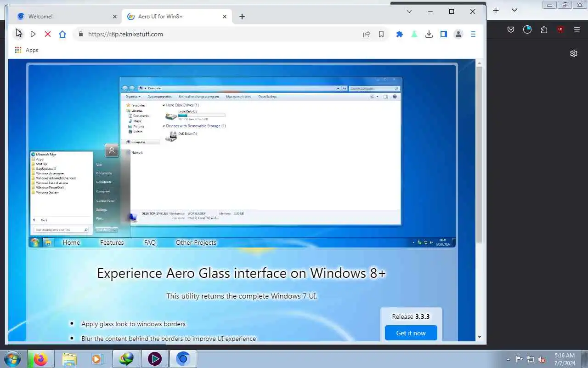Click the scrollbar down arrow
Image resolution: width=588 pixels, height=368 pixels.
(x=479, y=337)
